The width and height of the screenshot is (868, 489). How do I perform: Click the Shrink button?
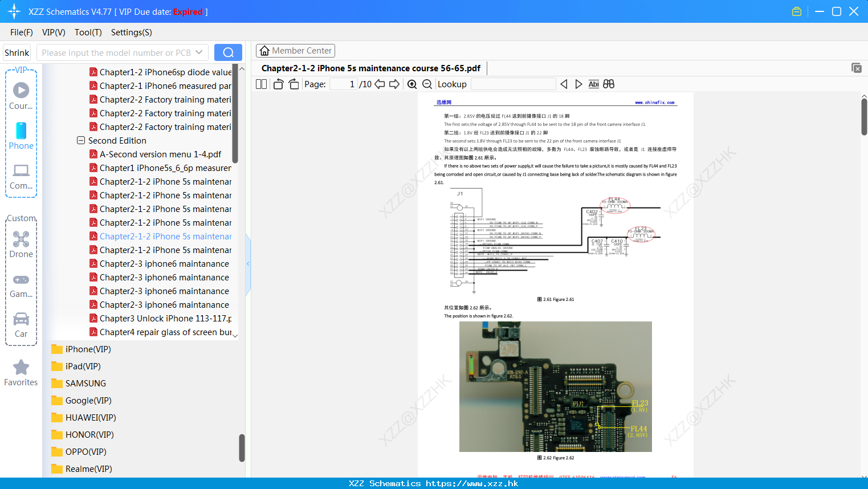pos(17,52)
